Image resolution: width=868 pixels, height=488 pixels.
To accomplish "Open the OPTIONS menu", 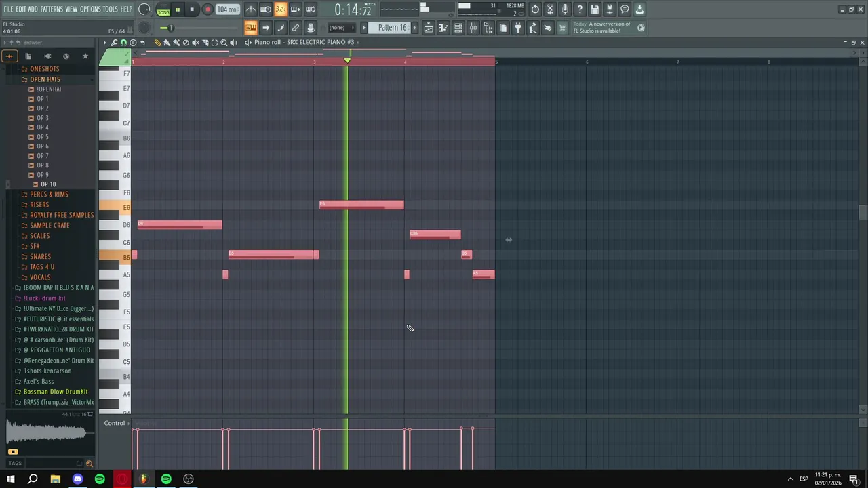I will 90,9.
